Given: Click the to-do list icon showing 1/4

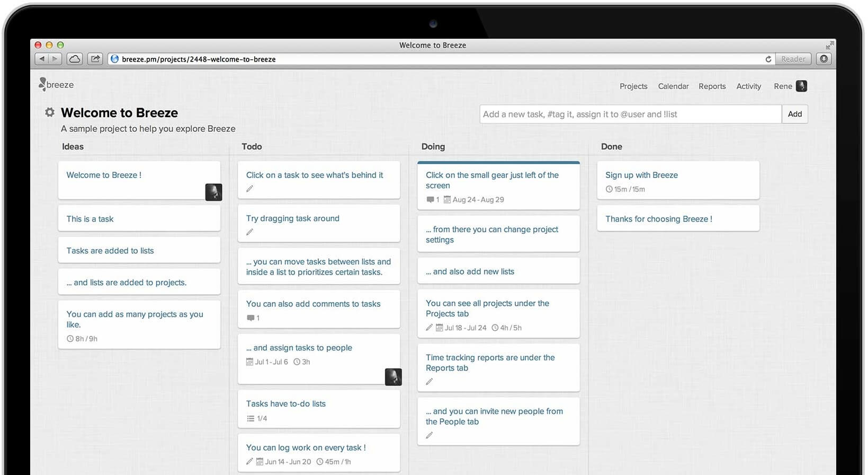Looking at the screenshot, I should [x=250, y=418].
